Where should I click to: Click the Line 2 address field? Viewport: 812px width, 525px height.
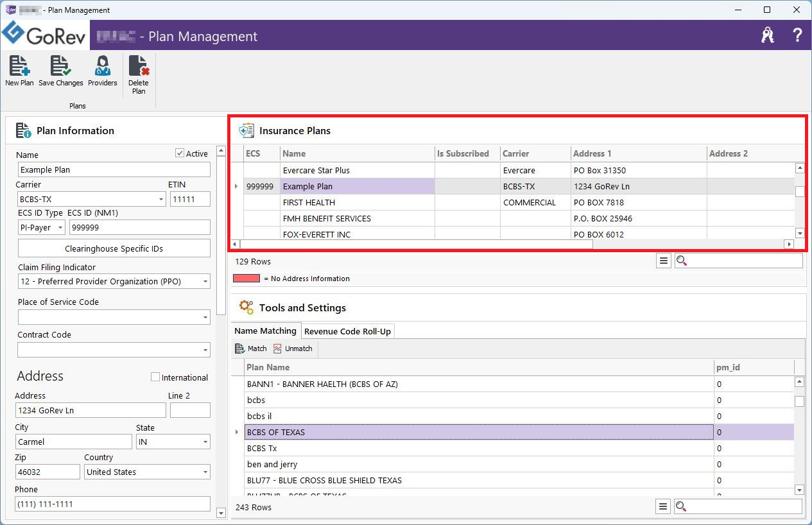pyautogui.click(x=190, y=411)
